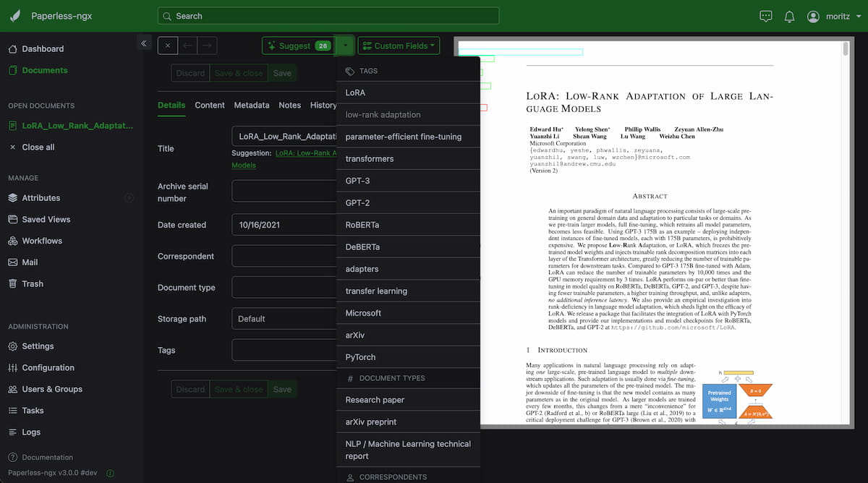Click the Paperless-ngx leaf logo
Image resolution: width=868 pixels, height=483 pixels.
click(x=15, y=16)
